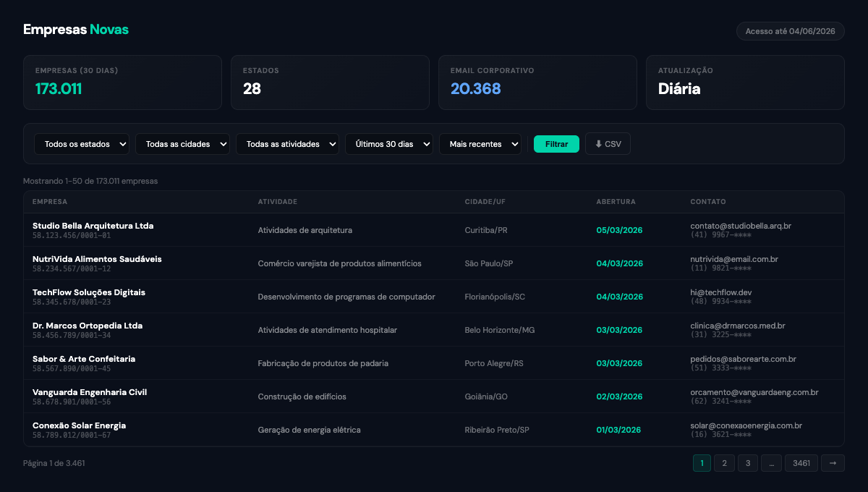The image size is (868, 492).
Task: Select page 3 in pagination
Action: click(x=747, y=462)
